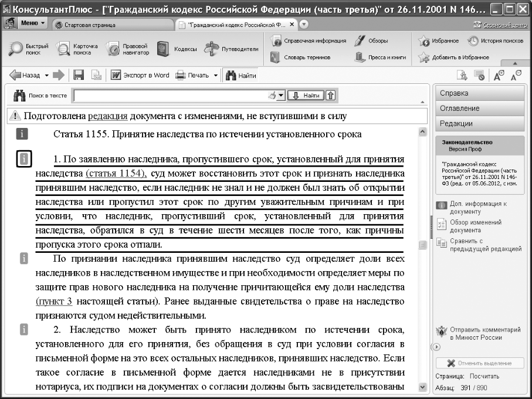
Task: Open Карточка поиска search card
Action: pos(77,49)
